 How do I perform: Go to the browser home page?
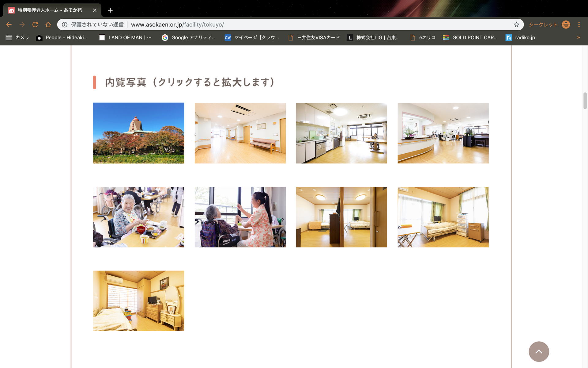pyautogui.click(x=48, y=25)
